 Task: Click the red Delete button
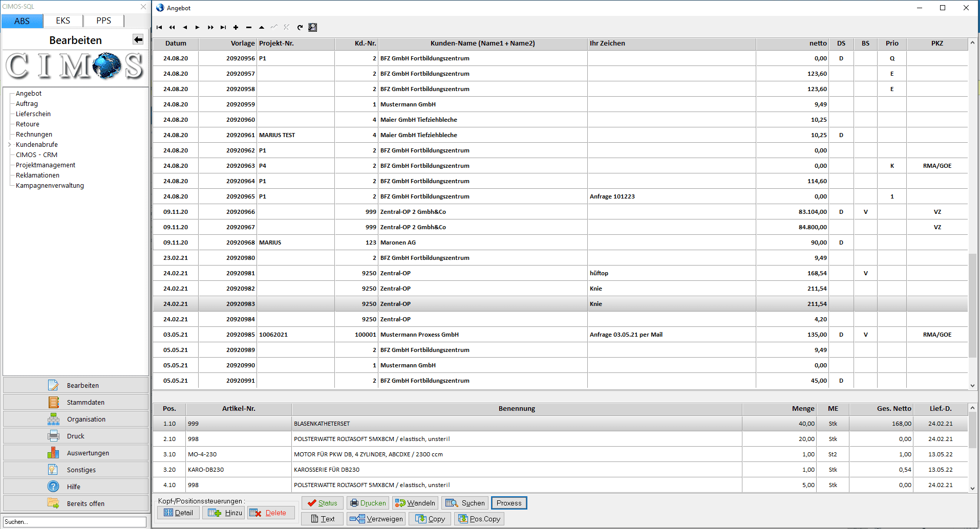270,513
